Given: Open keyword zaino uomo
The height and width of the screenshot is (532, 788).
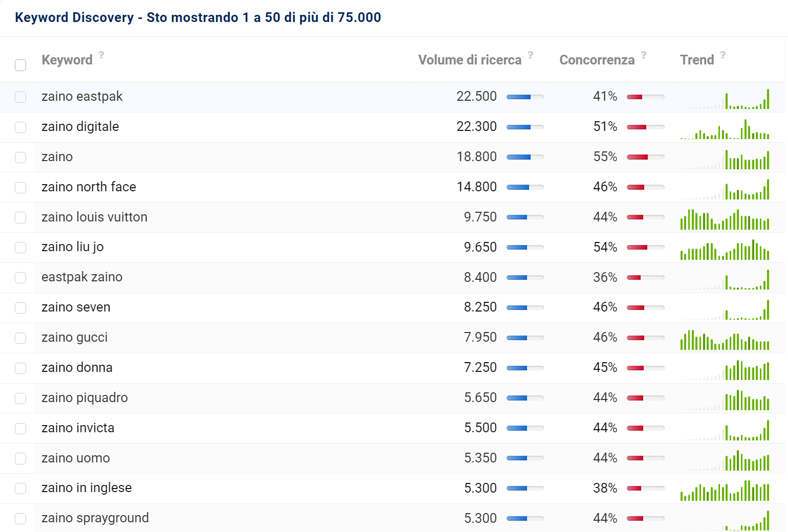Looking at the screenshot, I should (76, 458).
